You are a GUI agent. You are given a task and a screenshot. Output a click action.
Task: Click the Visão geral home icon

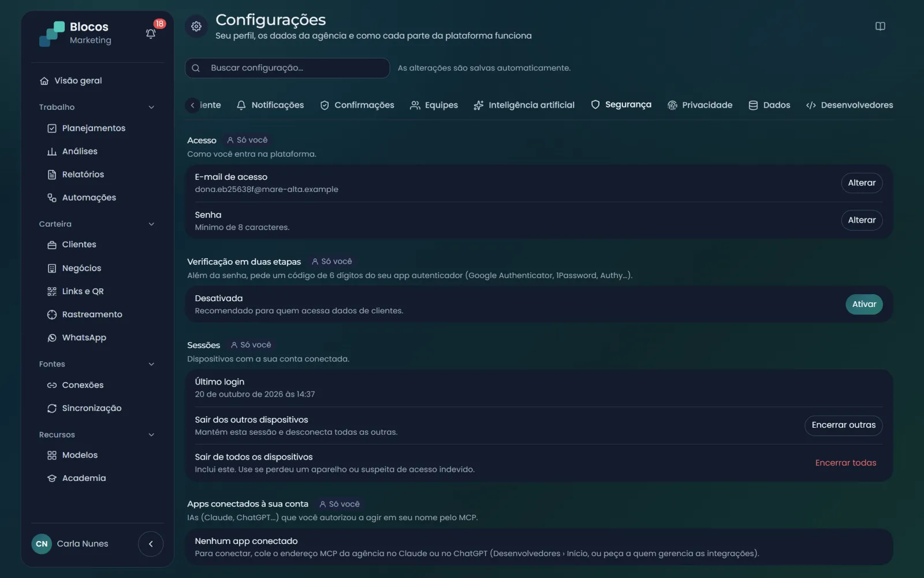point(44,81)
